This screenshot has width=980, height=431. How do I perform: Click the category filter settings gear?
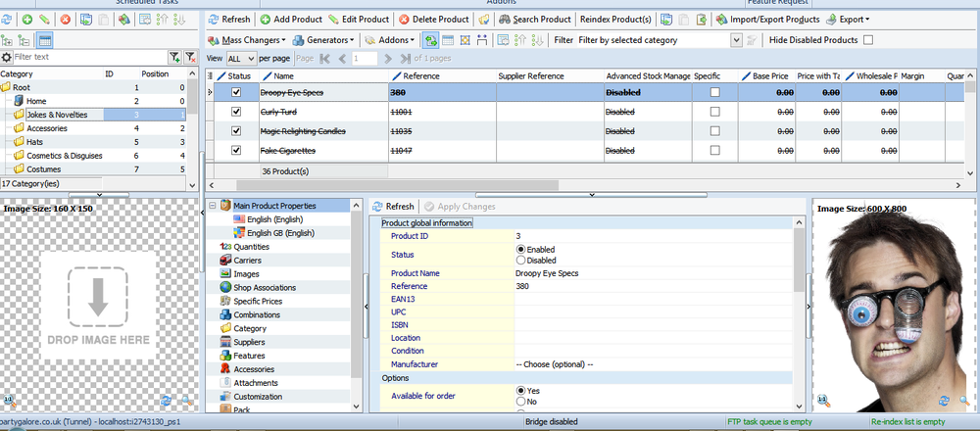coord(7,58)
